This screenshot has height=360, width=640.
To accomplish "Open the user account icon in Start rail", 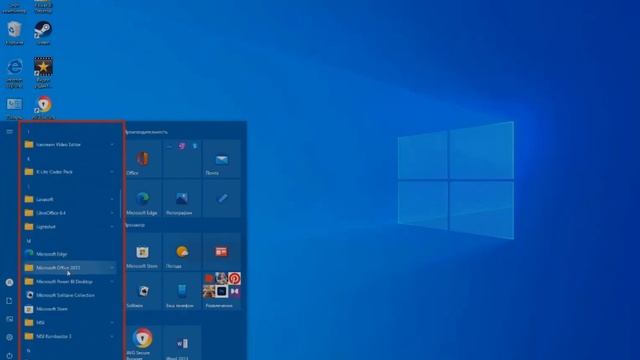I will click(x=9, y=282).
